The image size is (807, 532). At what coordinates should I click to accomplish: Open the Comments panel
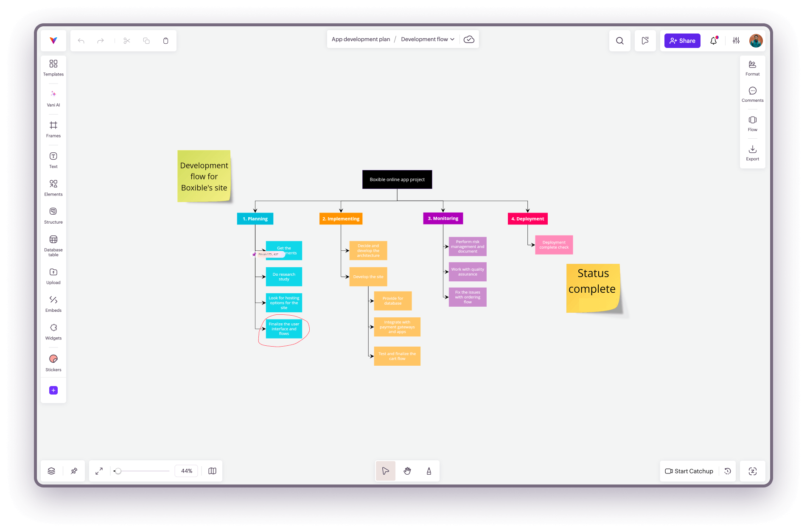click(753, 94)
